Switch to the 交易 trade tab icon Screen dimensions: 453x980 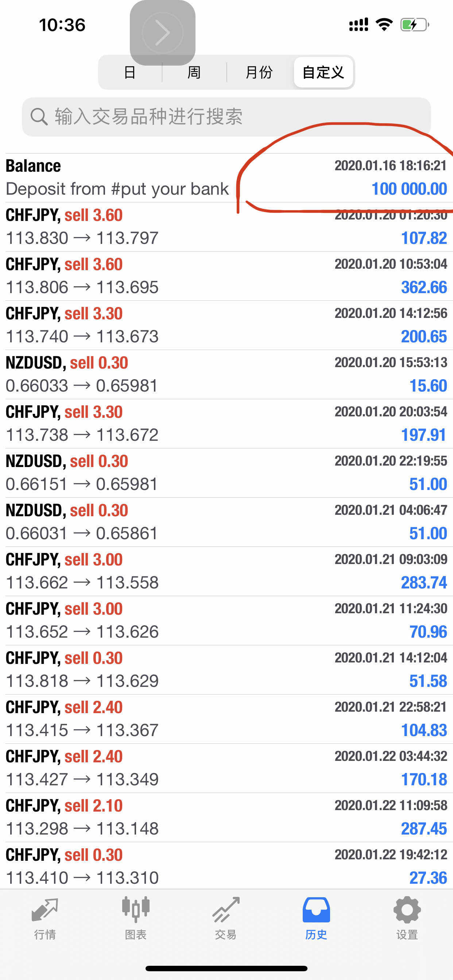click(226, 910)
